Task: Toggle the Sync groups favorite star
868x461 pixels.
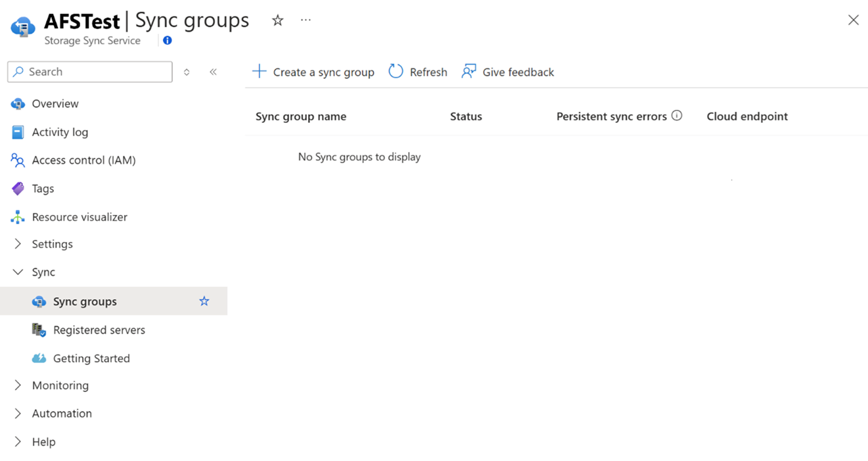Action: [x=204, y=301]
